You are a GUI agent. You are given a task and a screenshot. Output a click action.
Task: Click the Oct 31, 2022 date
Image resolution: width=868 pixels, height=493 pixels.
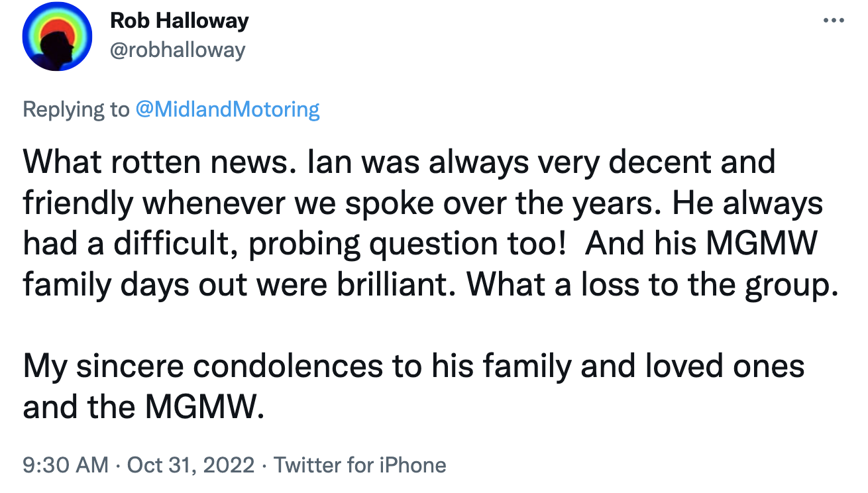190,465
